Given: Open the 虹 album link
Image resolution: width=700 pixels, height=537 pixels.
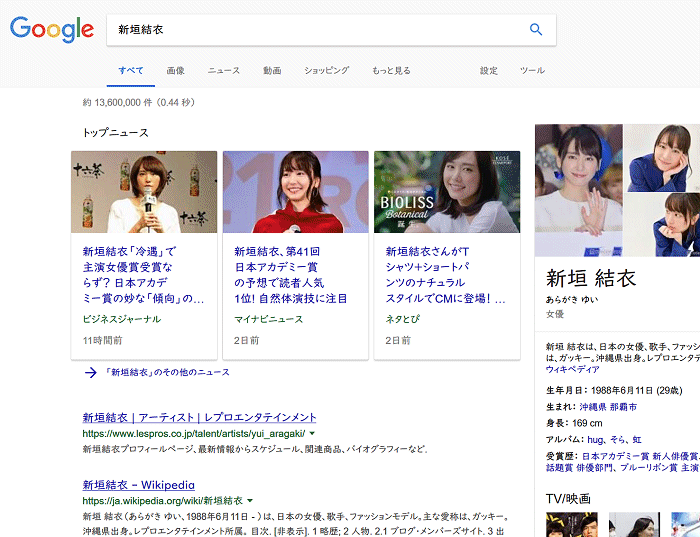Looking at the screenshot, I should (x=637, y=440).
